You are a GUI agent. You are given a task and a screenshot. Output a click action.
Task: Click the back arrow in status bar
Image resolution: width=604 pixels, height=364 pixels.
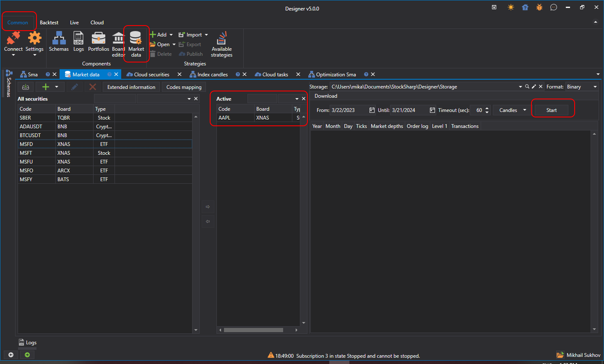[x=11, y=355]
